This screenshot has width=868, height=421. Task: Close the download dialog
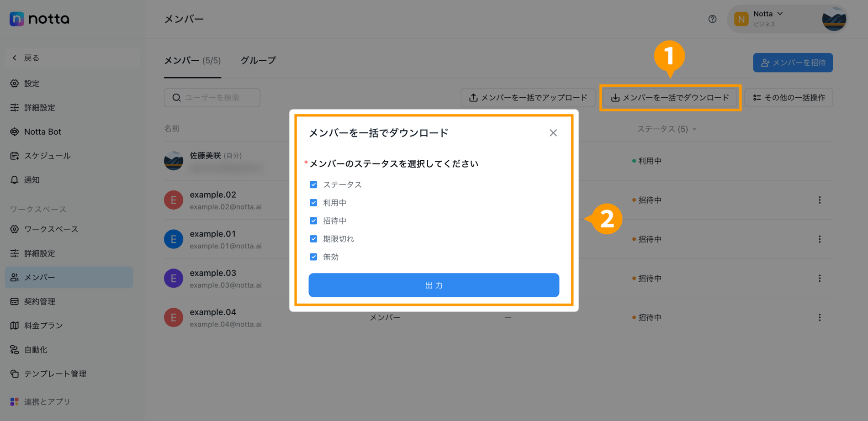click(553, 133)
